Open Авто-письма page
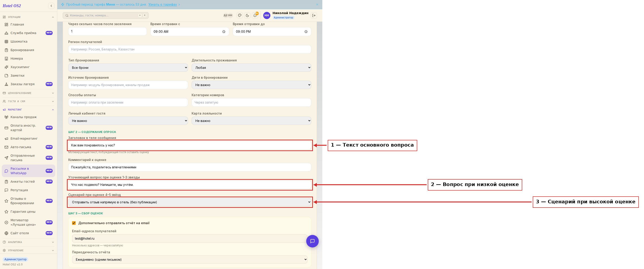 (x=28, y=147)
